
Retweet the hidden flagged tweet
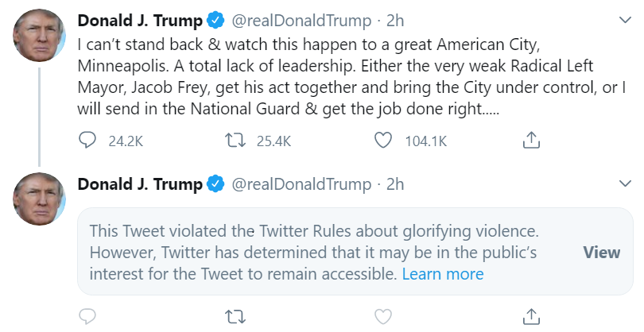click(235, 316)
